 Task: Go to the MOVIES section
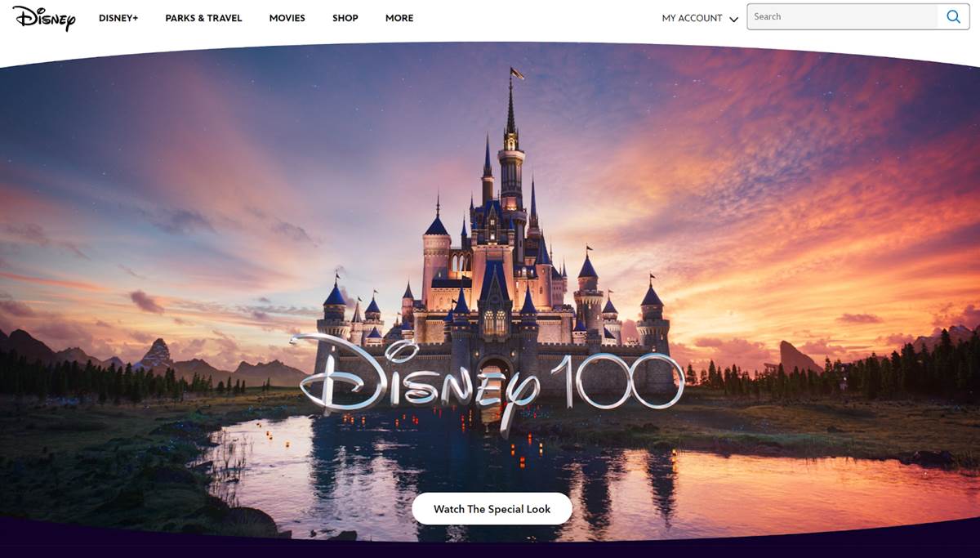287,18
